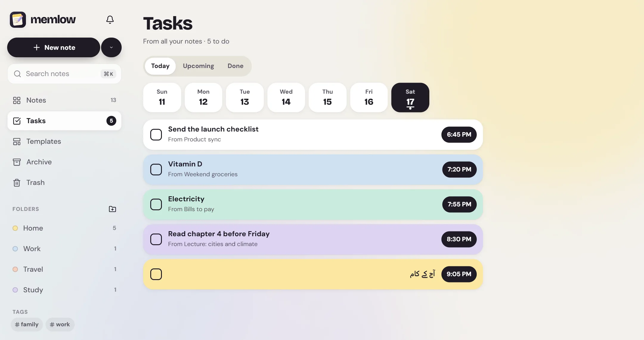
Task: Click the yellow Home folder dot
Action: (15, 228)
